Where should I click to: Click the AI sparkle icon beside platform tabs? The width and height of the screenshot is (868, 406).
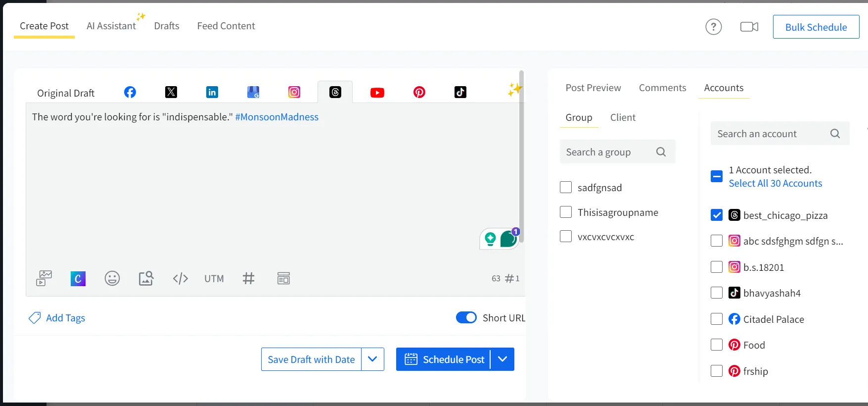514,90
